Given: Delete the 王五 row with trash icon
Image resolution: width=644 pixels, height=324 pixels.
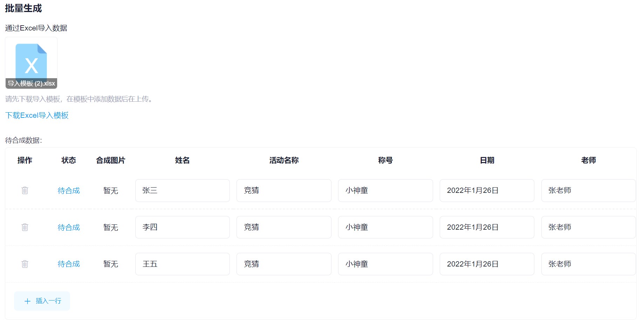Looking at the screenshot, I should coord(25,264).
